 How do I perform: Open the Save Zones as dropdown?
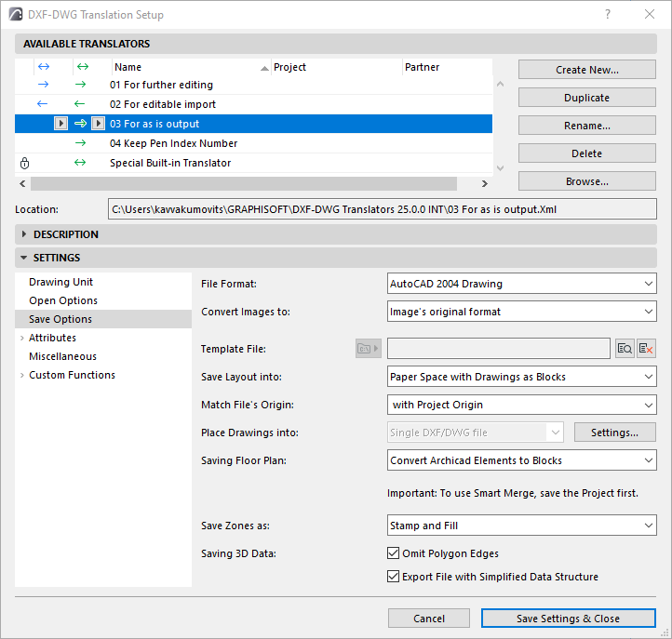point(521,526)
